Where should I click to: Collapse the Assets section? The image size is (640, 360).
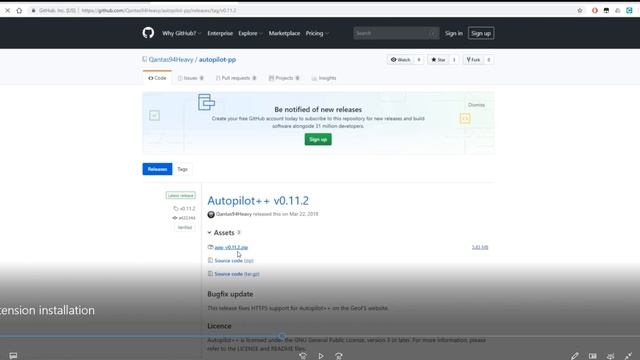tap(224, 233)
